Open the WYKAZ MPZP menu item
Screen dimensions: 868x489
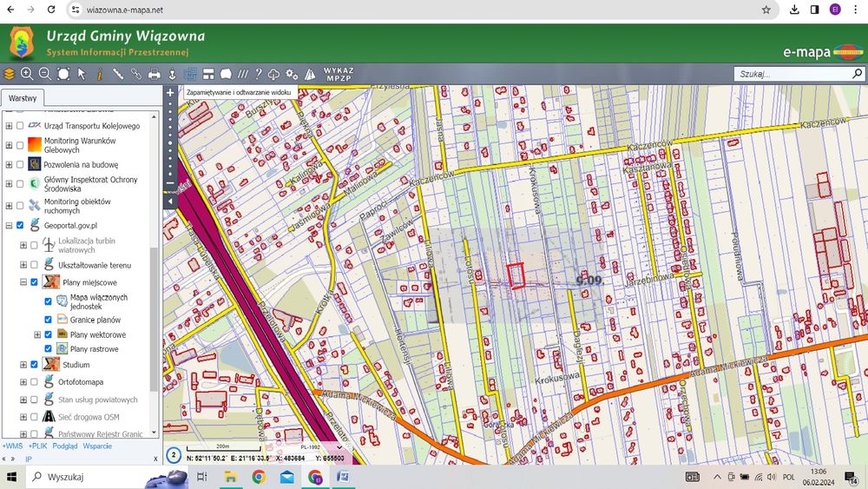(x=338, y=75)
